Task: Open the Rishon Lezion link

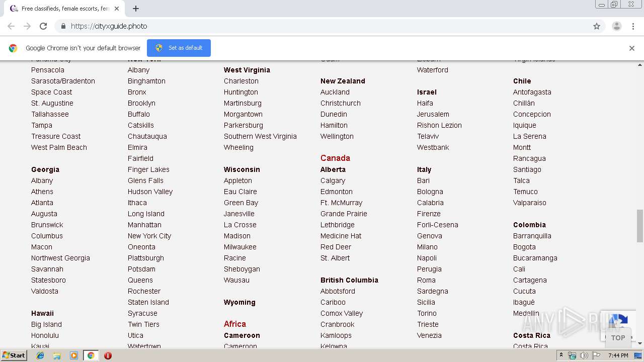Action: 439,125
